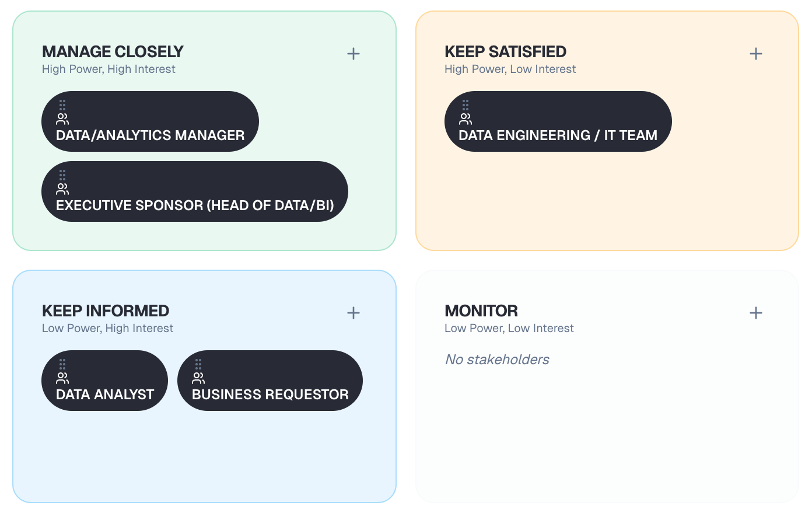Open the Business Requestor stakeholder
812x516 pixels.
(270, 395)
